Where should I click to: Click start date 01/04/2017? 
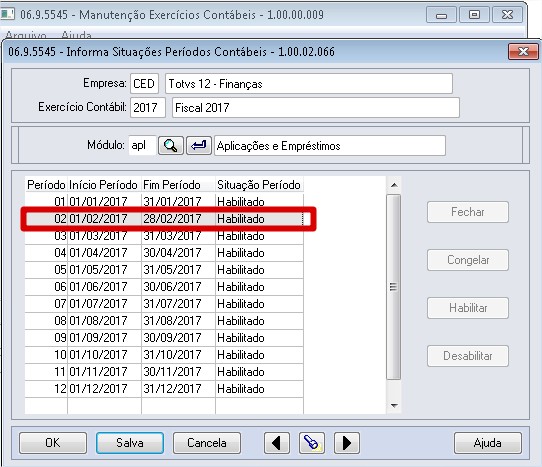pyautogui.click(x=99, y=253)
